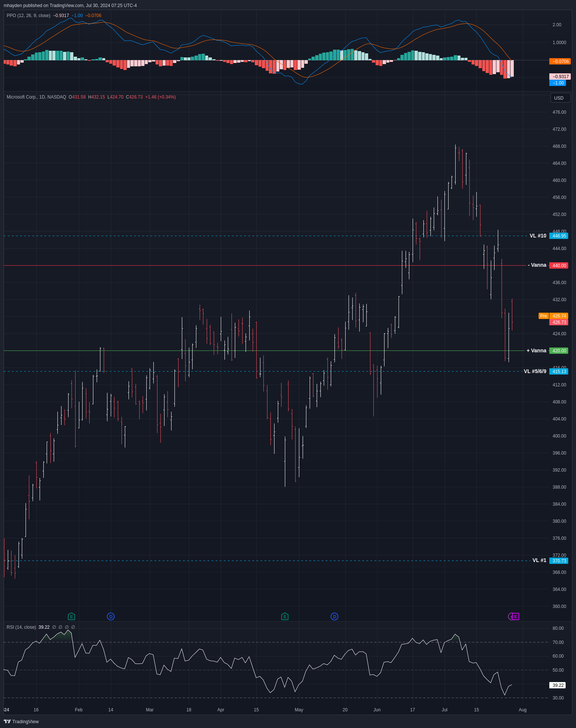This screenshot has height=728, width=576.
Task: Click the Jun label on time axis
Action: pyautogui.click(x=377, y=710)
